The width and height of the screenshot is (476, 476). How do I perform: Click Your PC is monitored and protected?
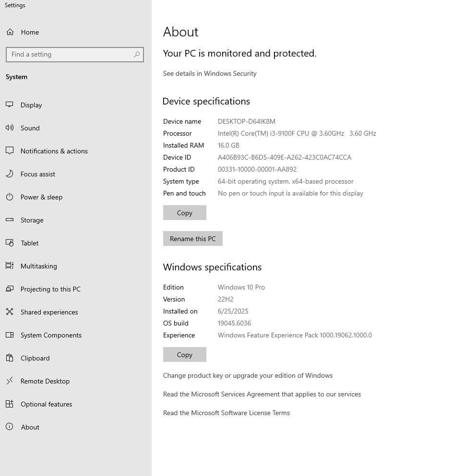coord(240,53)
